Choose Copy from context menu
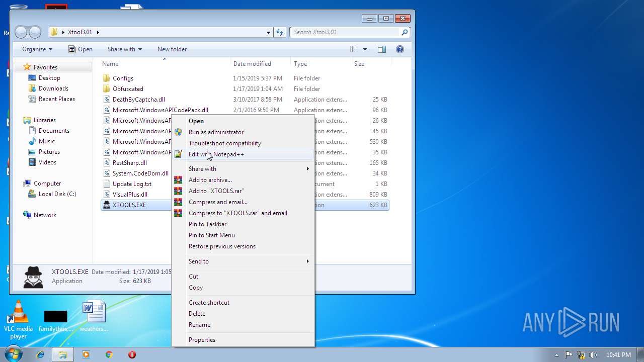The width and height of the screenshot is (644, 362). click(x=243, y=288)
